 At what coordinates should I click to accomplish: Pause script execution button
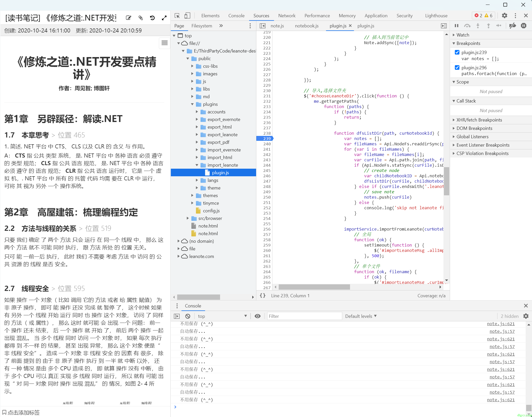pyautogui.click(x=457, y=26)
